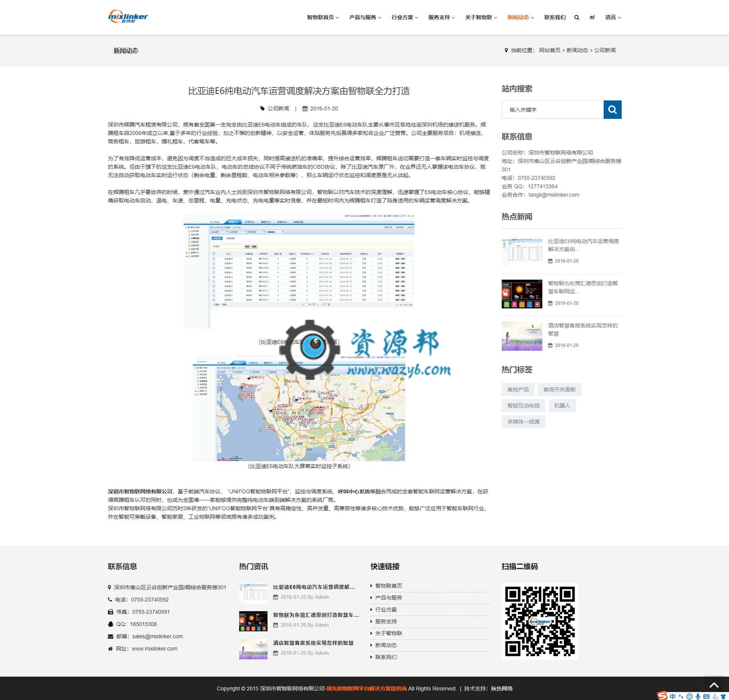Open the 联系我们 menu item
The height and width of the screenshot is (700, 729).
tap(555, 17)
